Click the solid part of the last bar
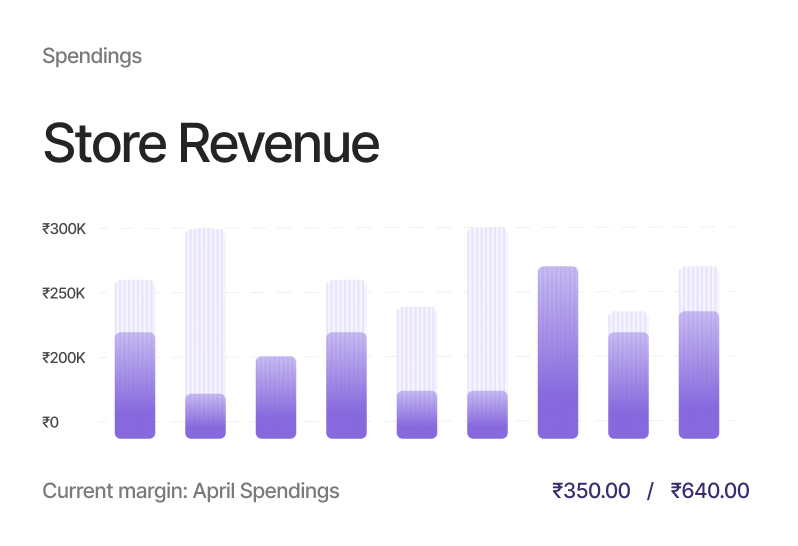Viewport: 798px width, 546px height. click(698, 375)
